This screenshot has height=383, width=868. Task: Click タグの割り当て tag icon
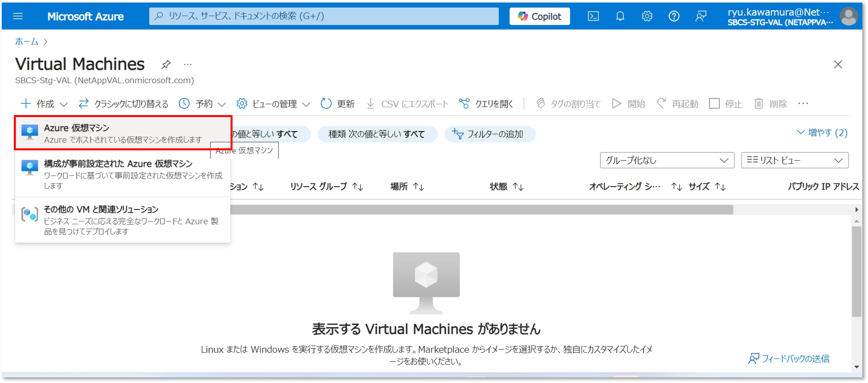(541, 103)
